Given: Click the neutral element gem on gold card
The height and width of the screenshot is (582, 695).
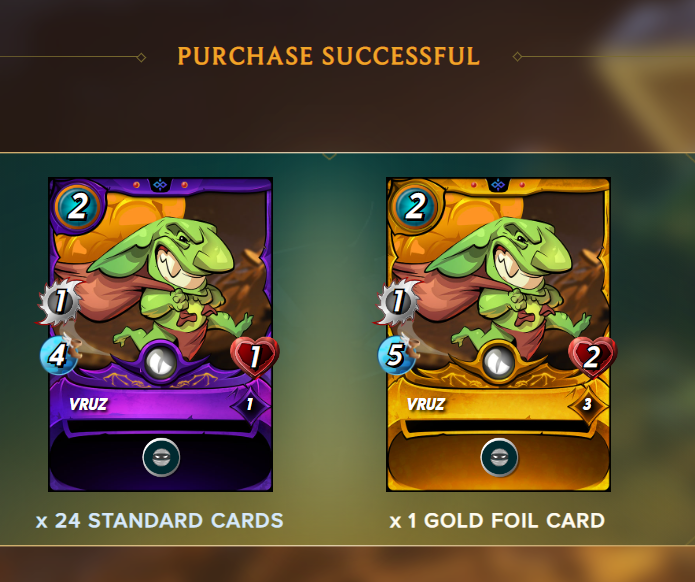Looking at the screenshot, I should pos(498,363).
